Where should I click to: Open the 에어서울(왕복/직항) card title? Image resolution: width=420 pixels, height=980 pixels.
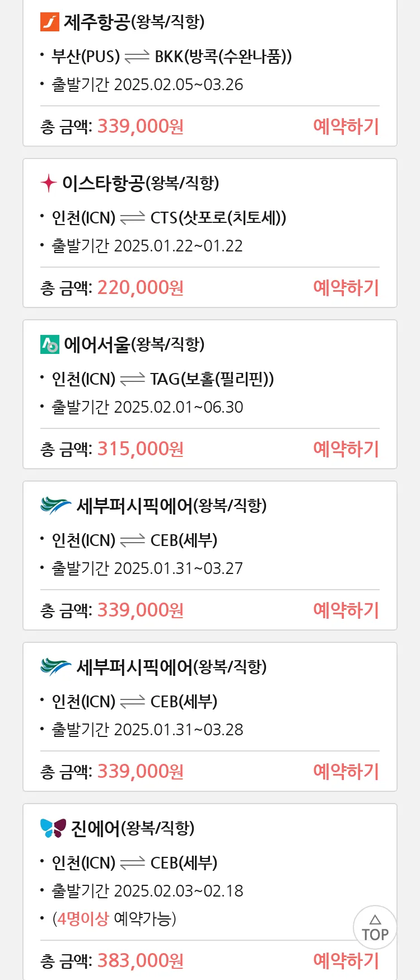click(x=134, y=344)
